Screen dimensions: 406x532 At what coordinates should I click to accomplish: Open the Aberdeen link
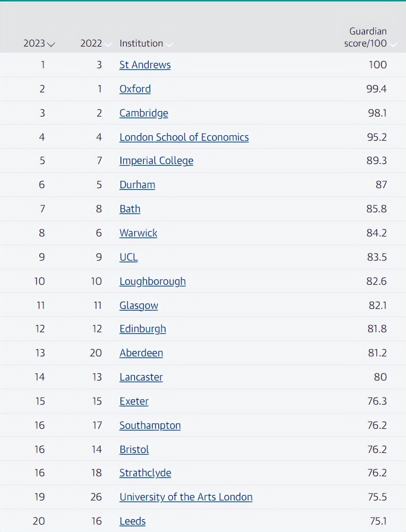pos(141,353)
